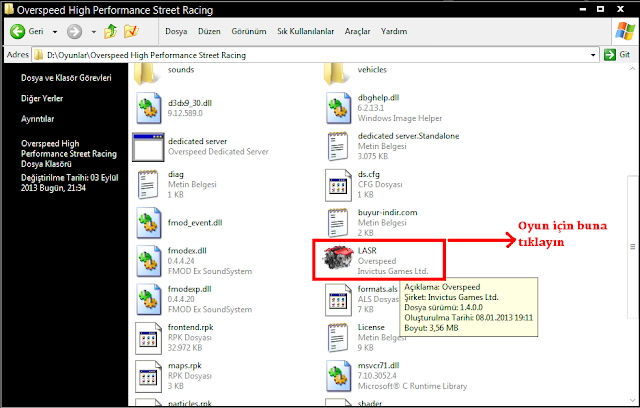The height and width of the screenshot is (408, 640).
Task: Select the msvcr71.dll file icon
Action: pos(338,376)
